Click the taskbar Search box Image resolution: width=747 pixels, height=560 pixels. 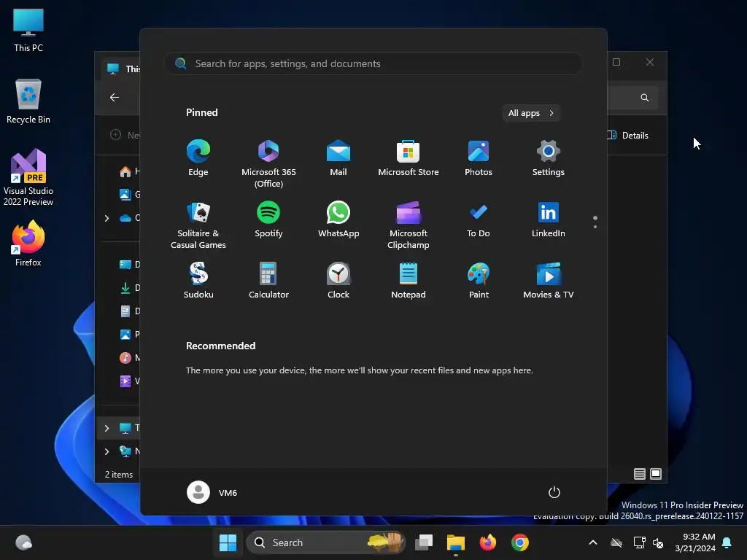pyautogui.click(x=326, y=542)
